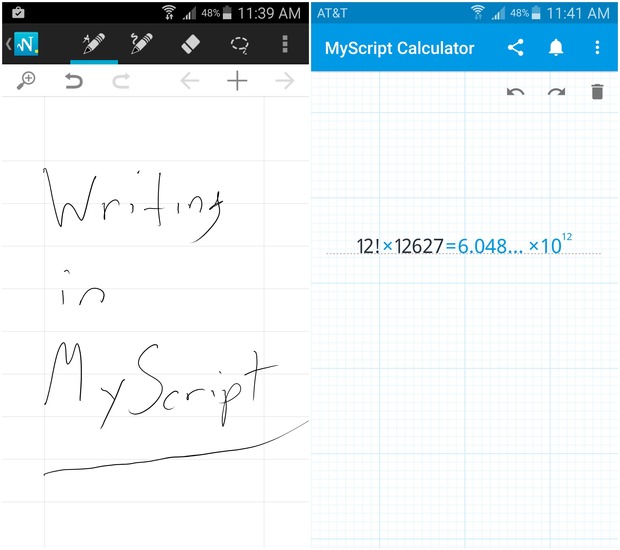Image resolution: width=620 pixels, height=550 pixels.
Task: Tap the briefcase notification icon
Action: [18, 13]
